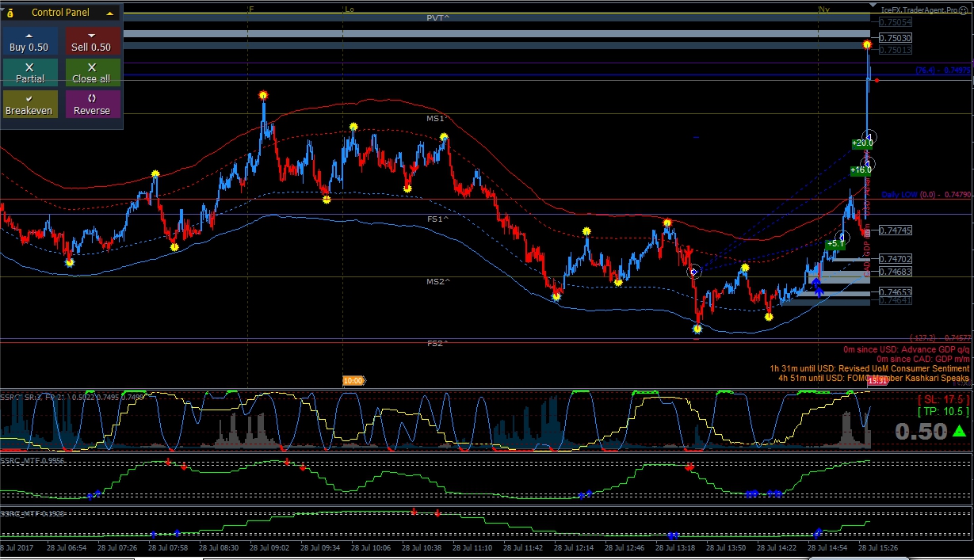The width and height of the screenshot is (974, 560).
Task: Click the (127.2) - 0.74577 Fibonacci label
Action: point(941,337)
